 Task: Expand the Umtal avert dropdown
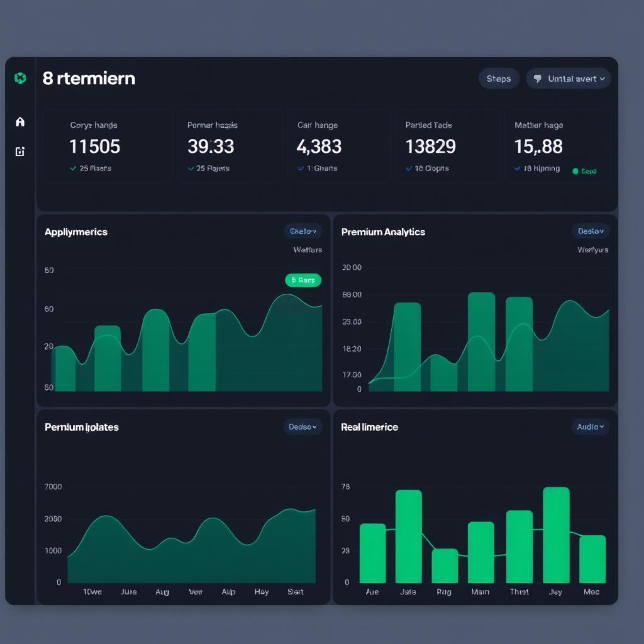569,79
